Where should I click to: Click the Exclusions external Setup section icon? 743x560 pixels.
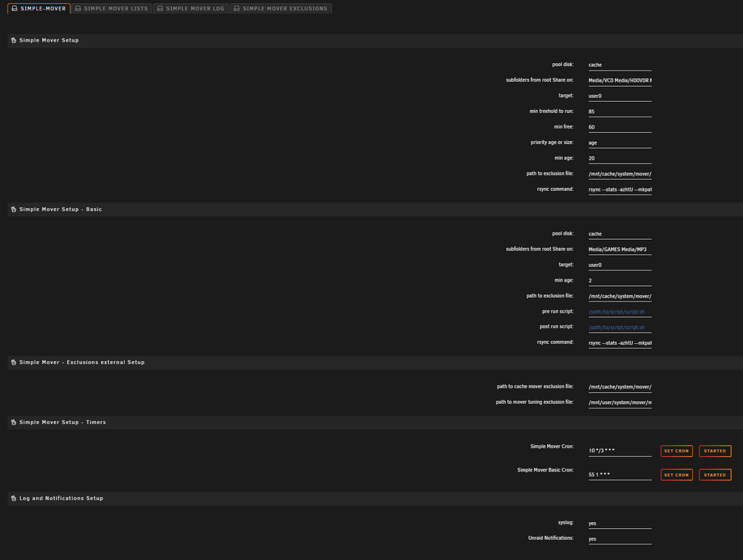tap(13, 362)
